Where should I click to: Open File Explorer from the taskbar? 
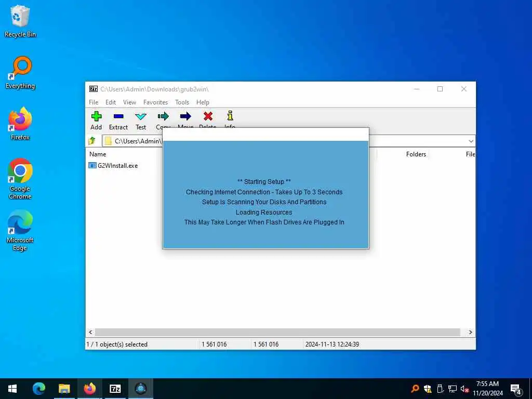point(64,389)
